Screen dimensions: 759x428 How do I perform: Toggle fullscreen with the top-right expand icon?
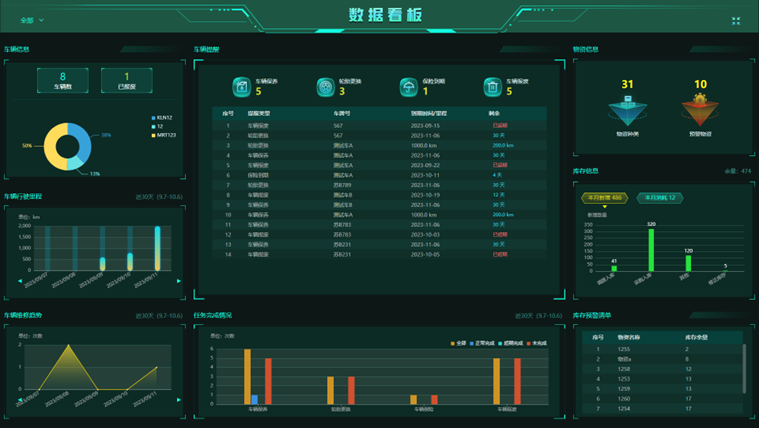click(736, 20)
